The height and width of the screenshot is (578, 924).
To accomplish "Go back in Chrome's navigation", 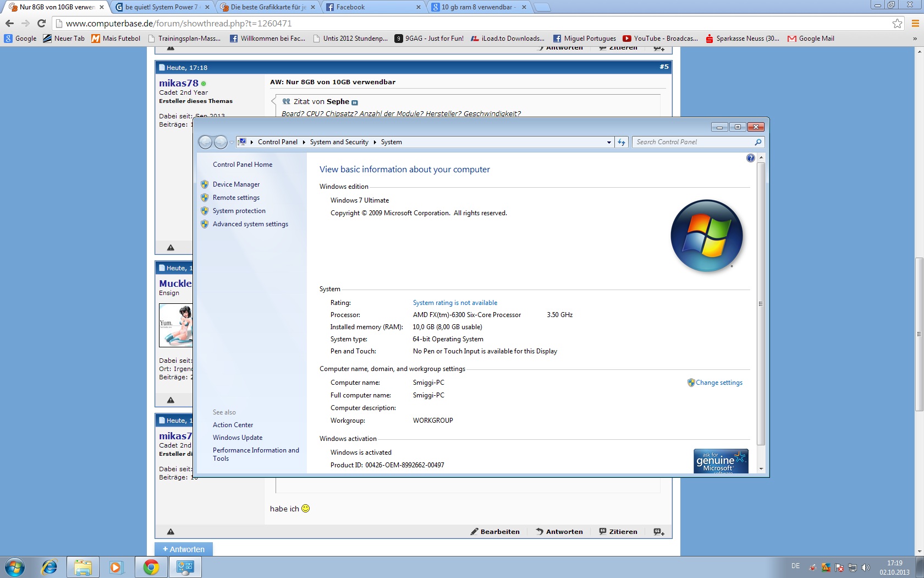I will pos(9,23).
